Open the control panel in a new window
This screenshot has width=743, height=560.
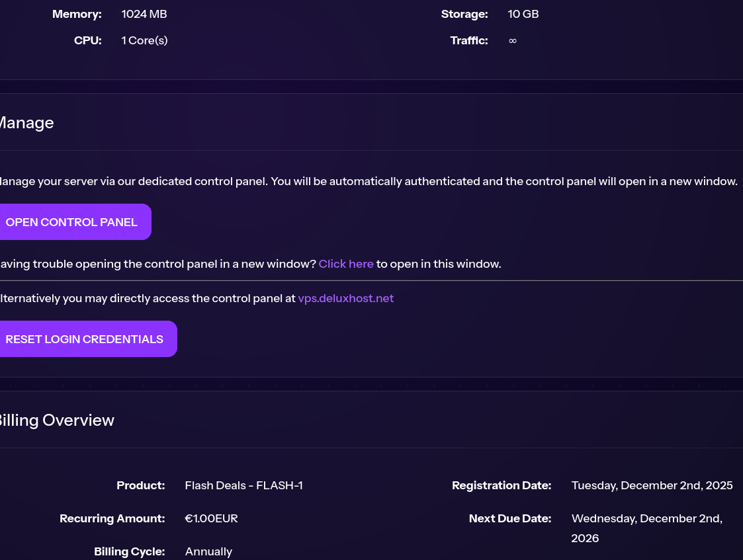(71, 222)
